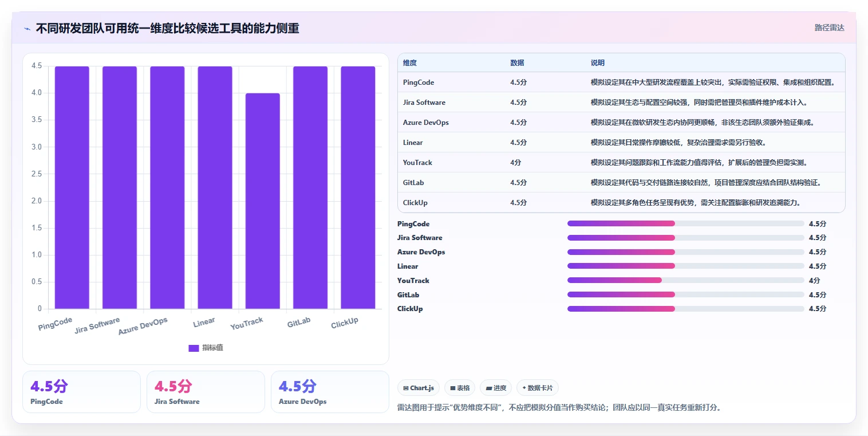
Task: Click the Jira Software description about 生态与配置空间
Action: tap(699, 103)
